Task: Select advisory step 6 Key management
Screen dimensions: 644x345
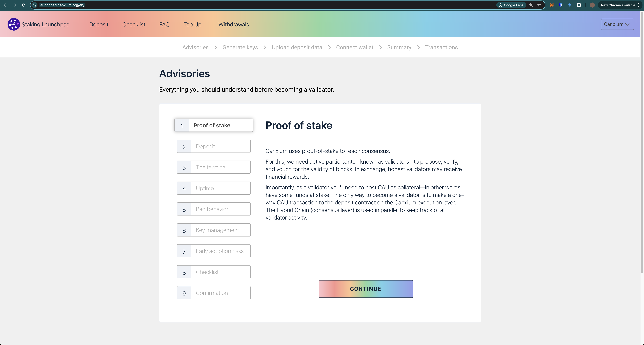Action: pyautogui.click(x=213, y=230)
